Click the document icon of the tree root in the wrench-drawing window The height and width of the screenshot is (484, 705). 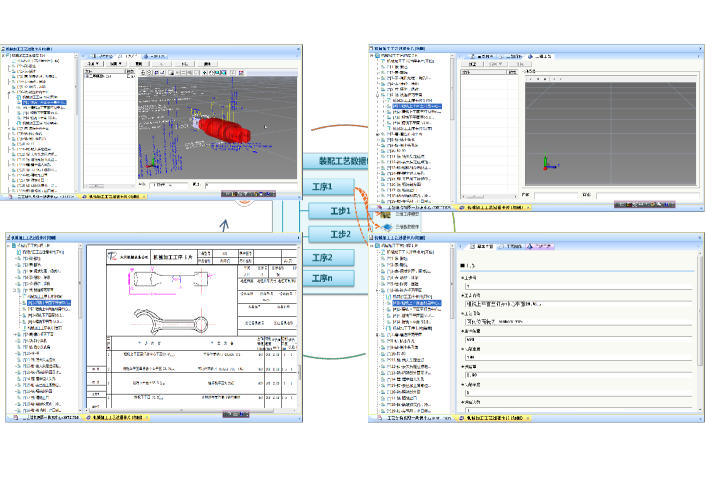(x=14, y=246)
